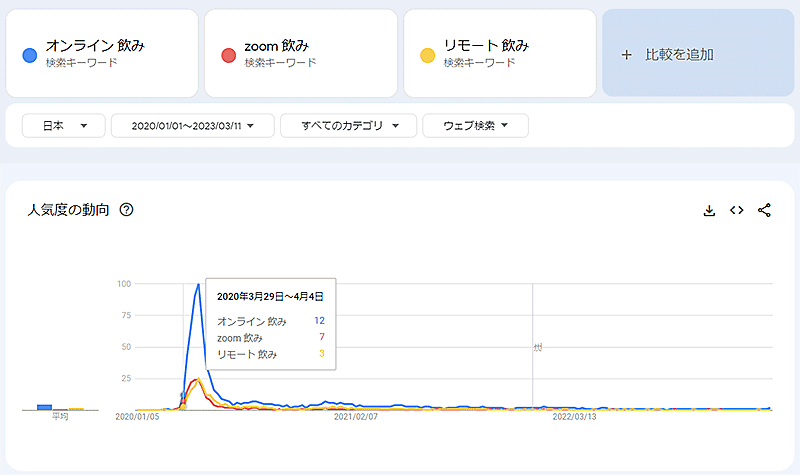Click the blue dot for オンライン 飲み
800x475 pixels.
pyautogui.click(x=29, y=54)
